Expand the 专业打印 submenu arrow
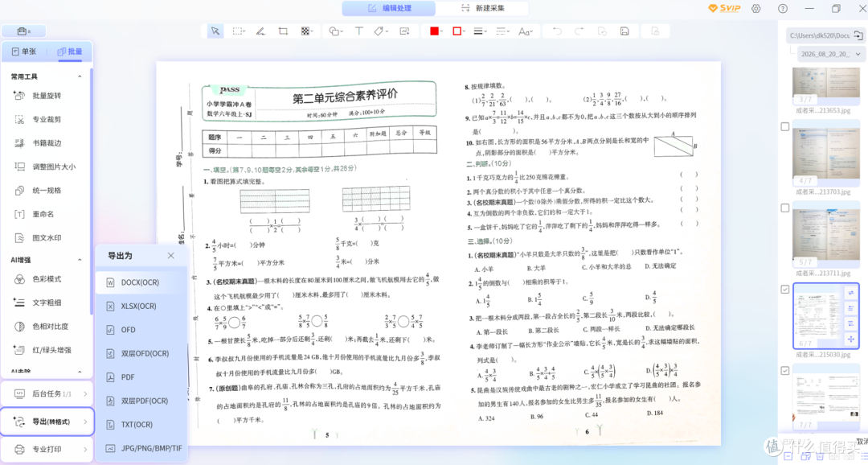Screen dimensions: 868x465 click(85, 449)
